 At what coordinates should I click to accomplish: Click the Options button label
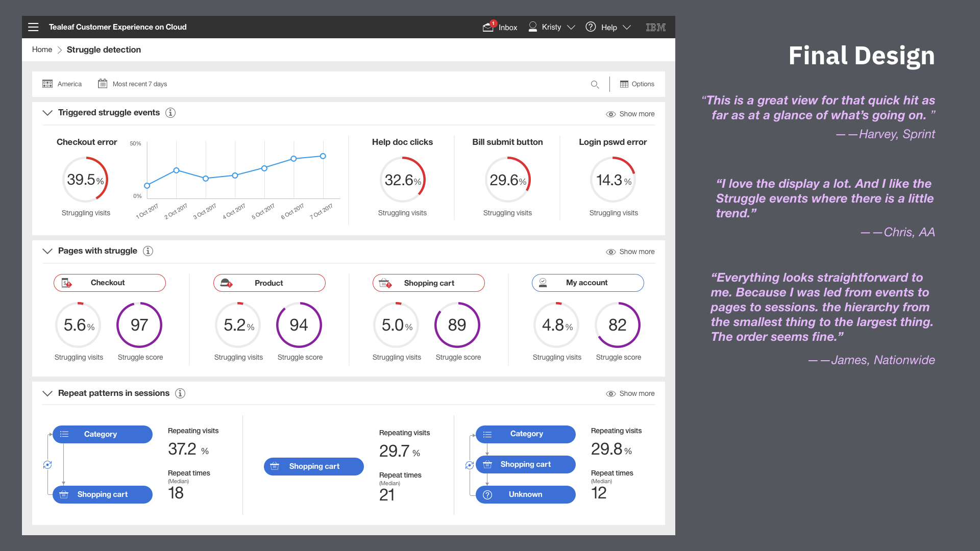[x=643, y=84]
